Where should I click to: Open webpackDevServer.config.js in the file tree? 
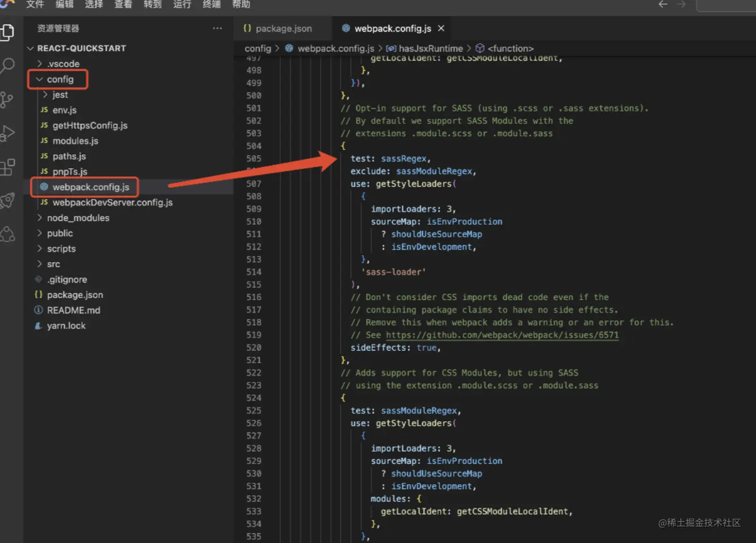pyautogui.click(x=112, y=203)
